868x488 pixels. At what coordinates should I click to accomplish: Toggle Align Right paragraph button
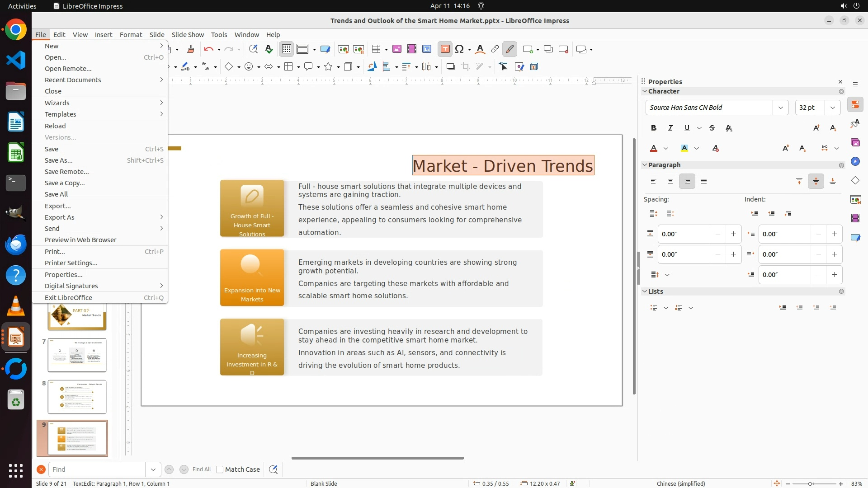687,181
